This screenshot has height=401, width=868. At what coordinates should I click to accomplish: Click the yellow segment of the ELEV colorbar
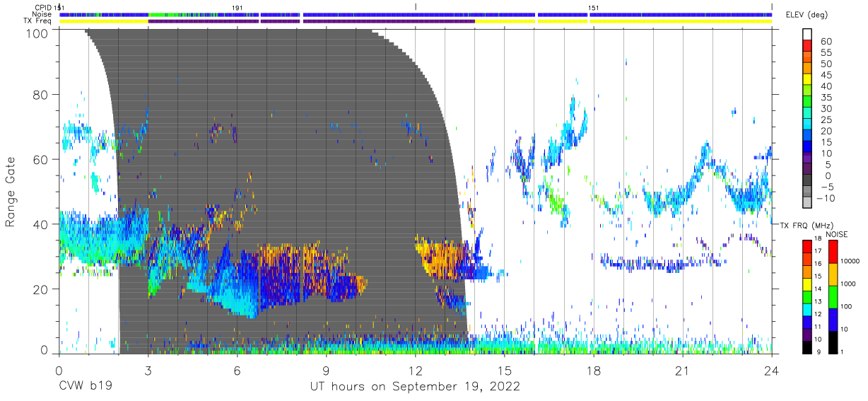pos(807,81)
